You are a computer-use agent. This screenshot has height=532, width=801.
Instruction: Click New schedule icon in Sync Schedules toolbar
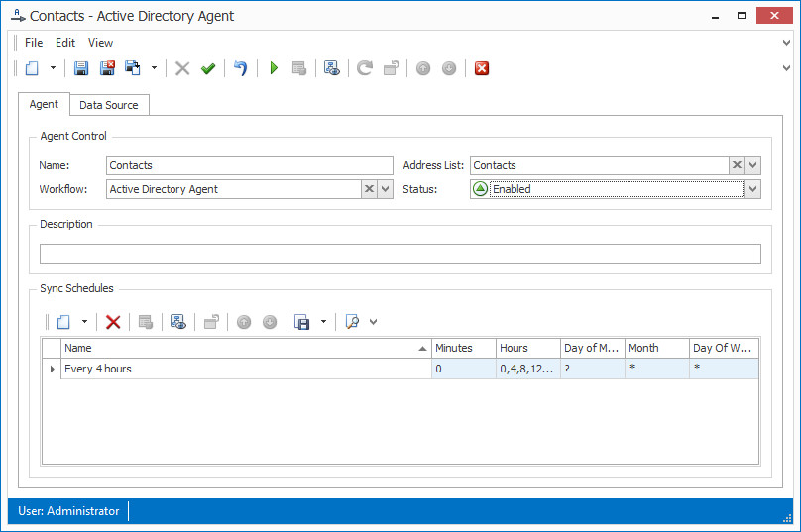point(63,322)
